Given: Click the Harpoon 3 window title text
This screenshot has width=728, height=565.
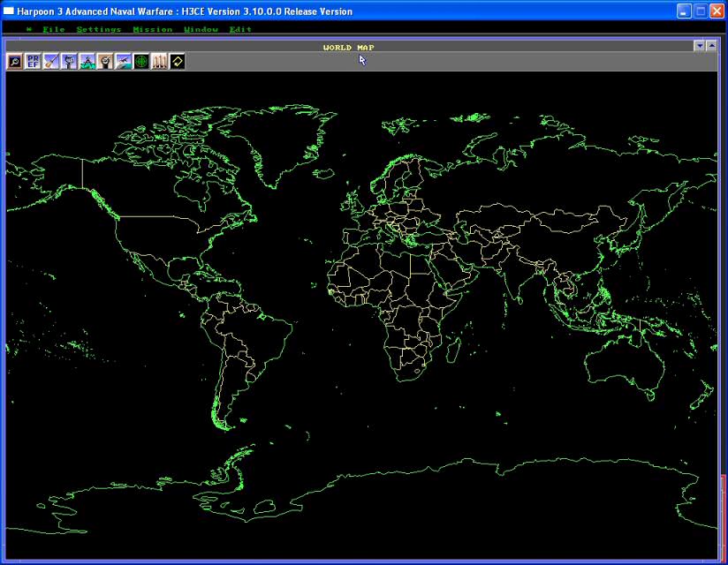Looking at the screenshot, I should [185, 11].
